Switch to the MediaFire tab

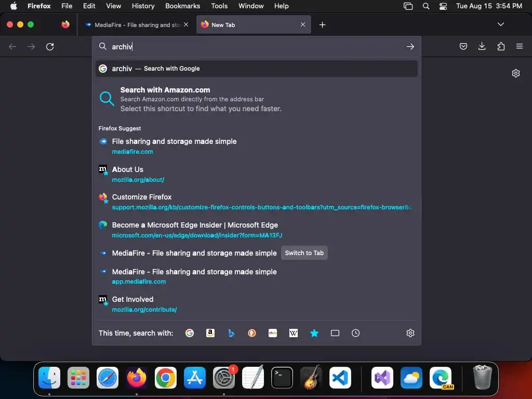[137, 25]
